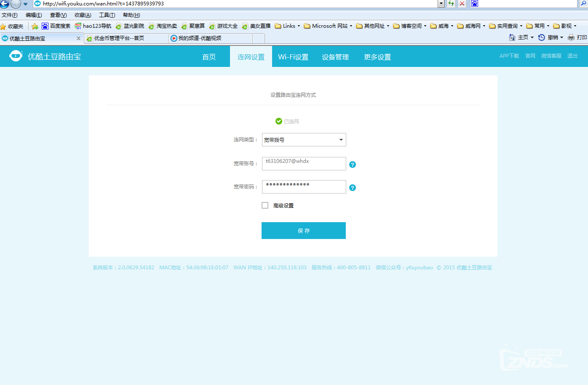Enable the 高级设置 checkbox
Image resolution: width=588 pixels, height=385 pixels.
coord(265,205)
